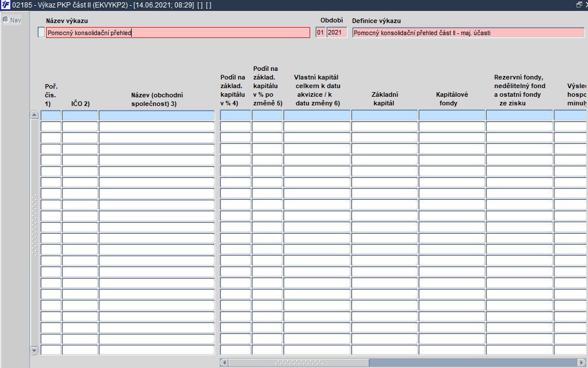Click the 'Podíl v % po změně 5)' header

pyautogui.click(x=268, y=86)
